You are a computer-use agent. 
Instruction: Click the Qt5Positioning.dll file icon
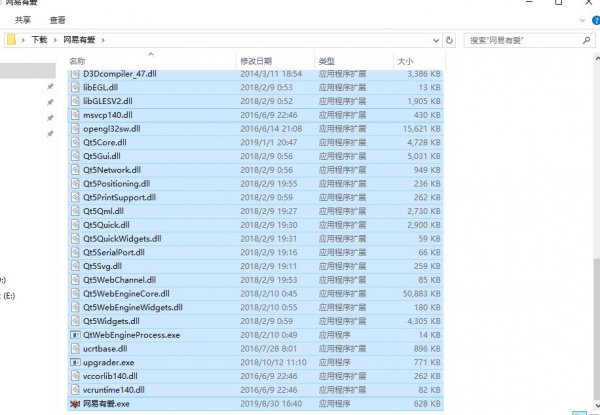75,184
